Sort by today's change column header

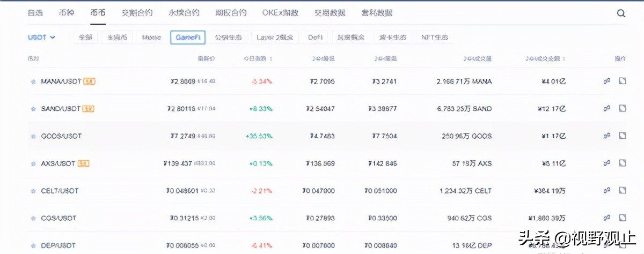click(259, 58)
